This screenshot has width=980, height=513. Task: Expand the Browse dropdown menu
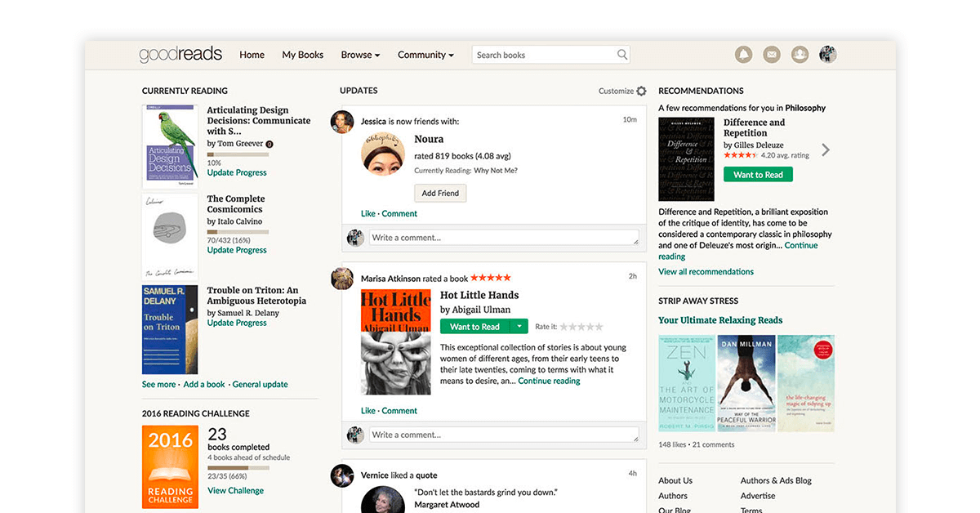point(360,55)
